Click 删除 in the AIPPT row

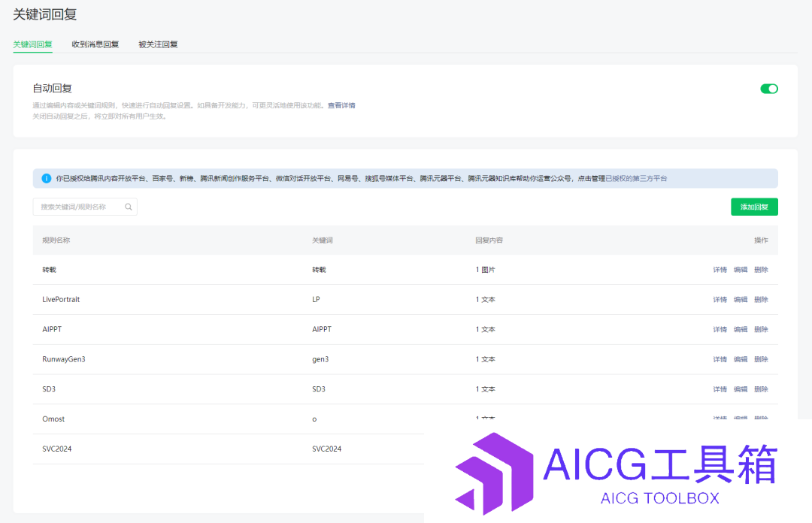tap(761, 329)
